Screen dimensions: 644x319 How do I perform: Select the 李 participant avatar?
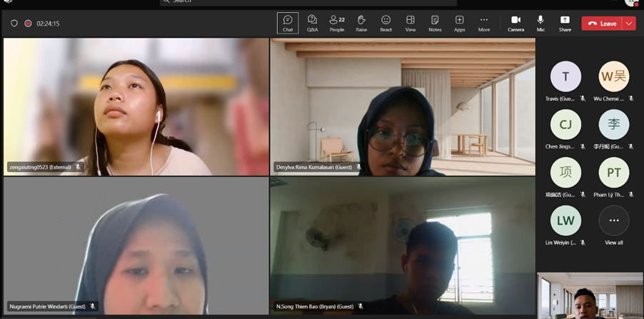coord(613,124)
